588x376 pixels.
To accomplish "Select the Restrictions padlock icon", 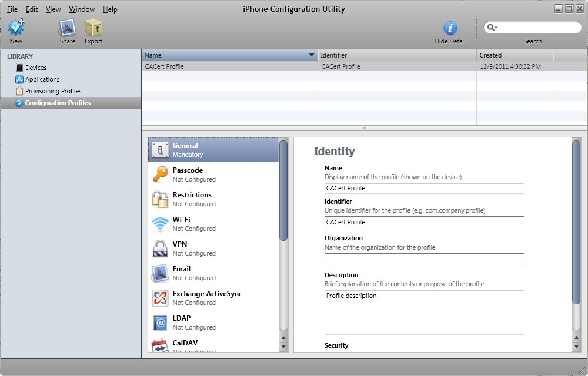I will 160,199.
